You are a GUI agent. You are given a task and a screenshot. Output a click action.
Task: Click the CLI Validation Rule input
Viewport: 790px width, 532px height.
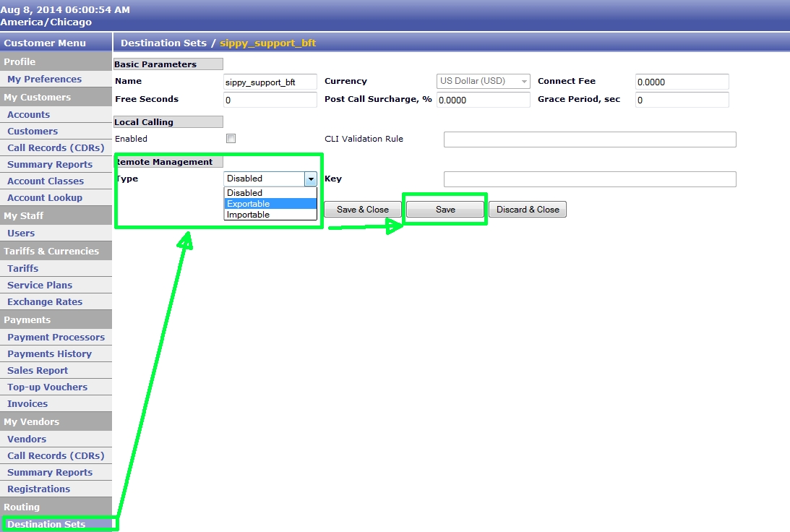tap(590, 139)
